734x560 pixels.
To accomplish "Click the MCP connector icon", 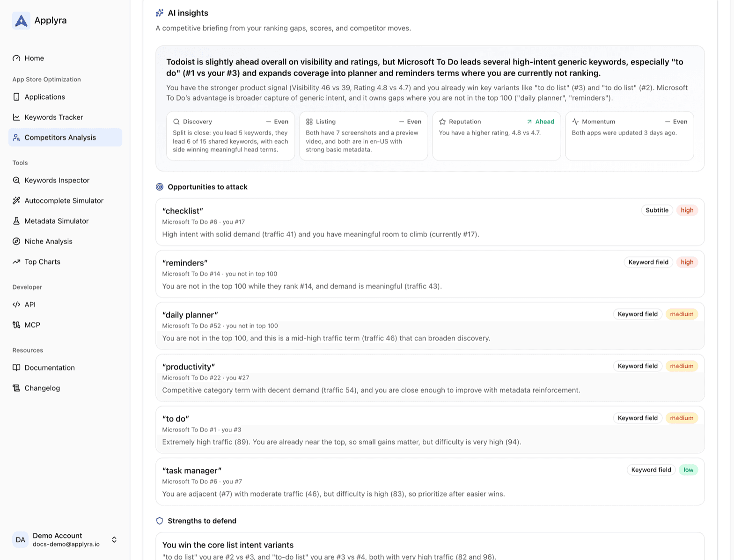I will 16,325.
